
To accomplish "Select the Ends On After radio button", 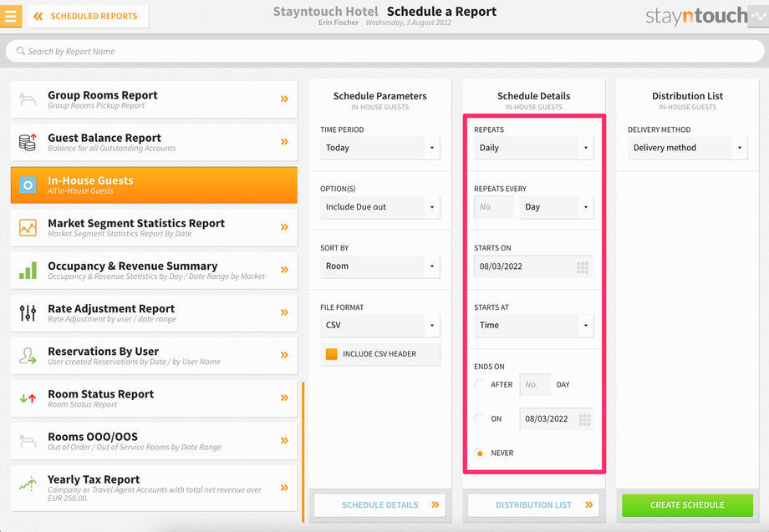I will click(480, 384).
